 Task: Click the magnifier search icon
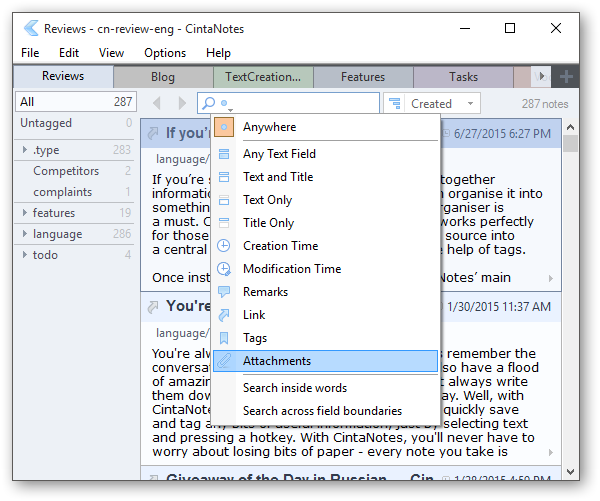tap(209, 103)
